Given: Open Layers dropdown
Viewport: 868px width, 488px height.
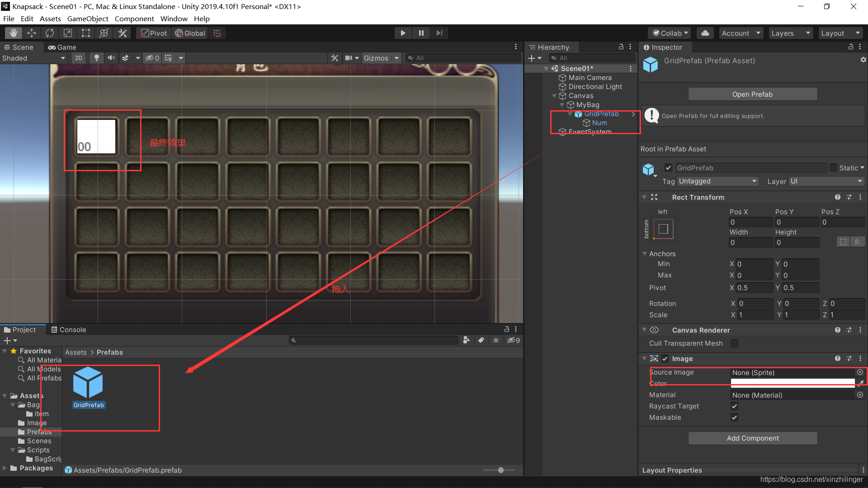Looking at the screenshot, I should [x=790, y=33].
